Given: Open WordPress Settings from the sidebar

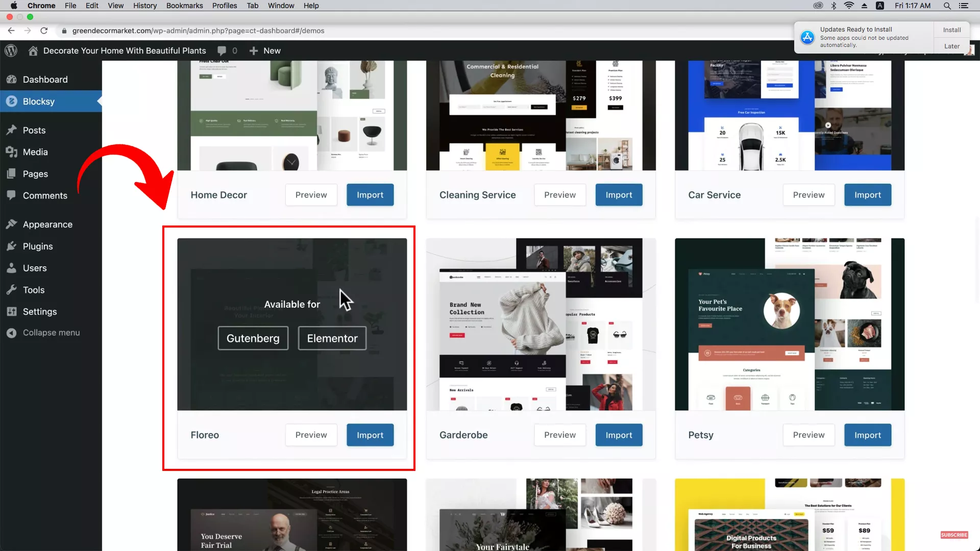Looking at the screenshot, I should 39,311.
